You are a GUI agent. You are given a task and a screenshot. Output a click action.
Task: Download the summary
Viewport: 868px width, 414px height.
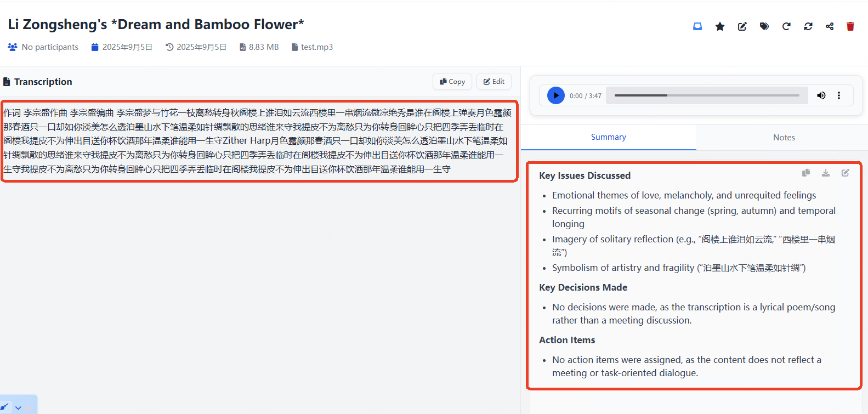tap(826, 173)
